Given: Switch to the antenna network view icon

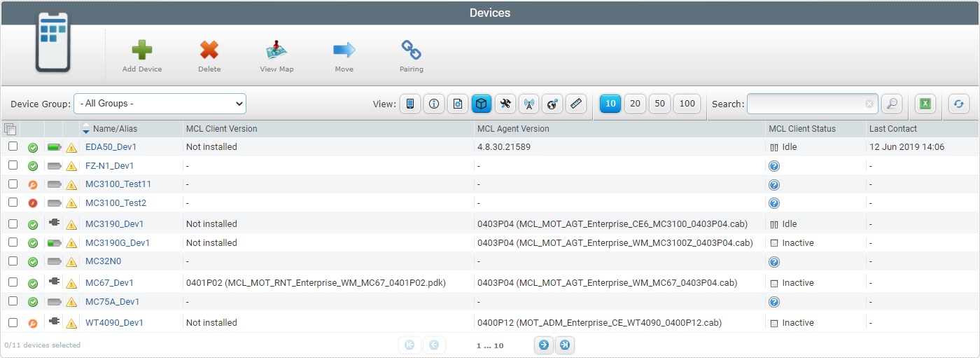Looking at the screenshot, I should point(529,104).
